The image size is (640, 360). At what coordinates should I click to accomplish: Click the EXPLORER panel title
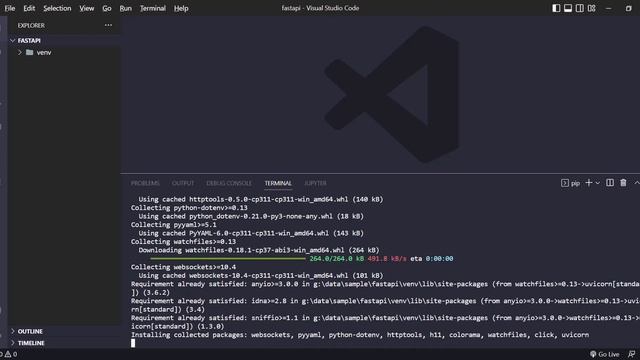point(31,25)
